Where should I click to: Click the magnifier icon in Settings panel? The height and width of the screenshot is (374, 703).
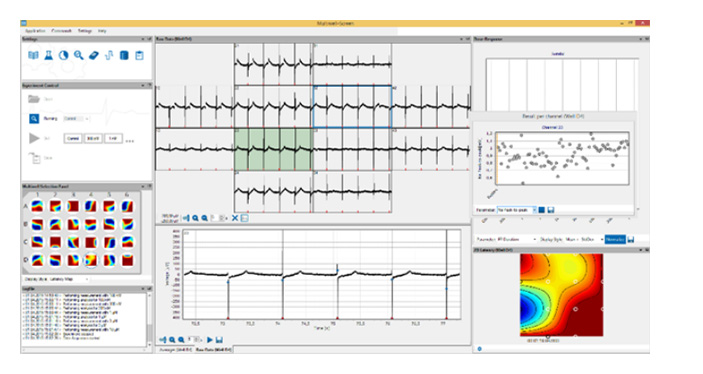[x=79, y=55]
